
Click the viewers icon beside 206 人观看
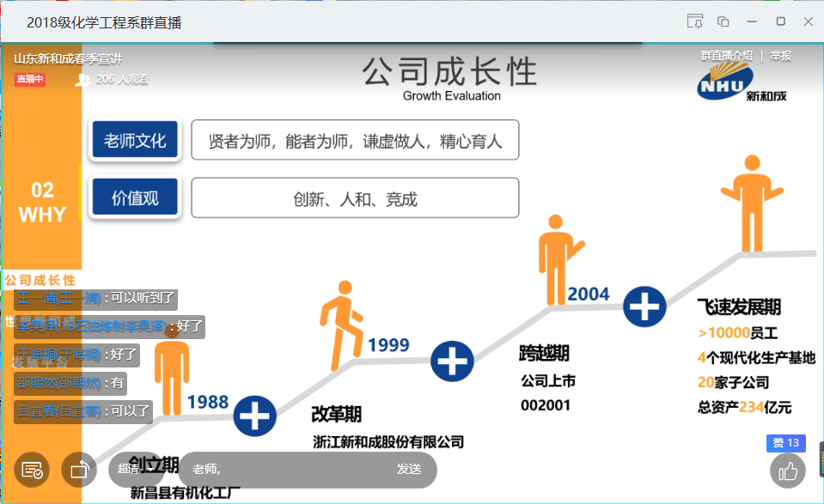(83, 80)
